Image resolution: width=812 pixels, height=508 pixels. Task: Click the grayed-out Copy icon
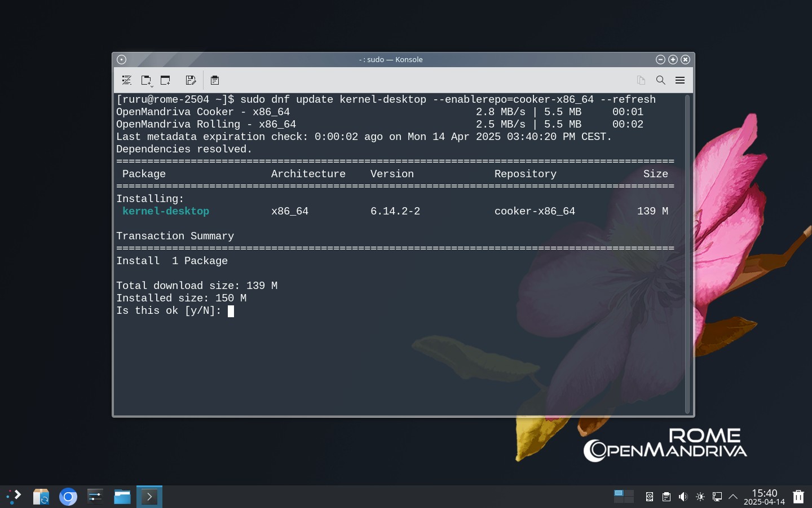(x=641, y=80)
